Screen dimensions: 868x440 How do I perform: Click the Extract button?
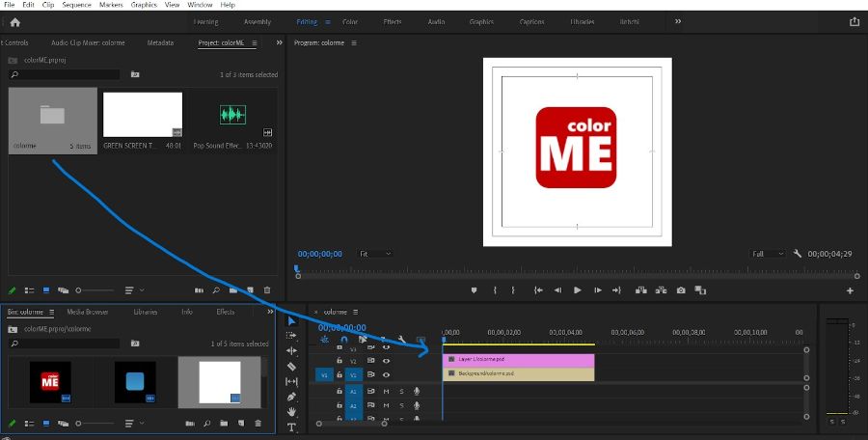pyautogui.click(x=661, y=290)
